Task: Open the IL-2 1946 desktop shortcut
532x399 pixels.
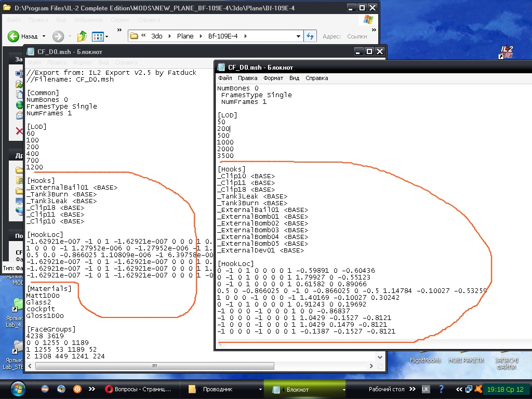Action: point(506,52)
